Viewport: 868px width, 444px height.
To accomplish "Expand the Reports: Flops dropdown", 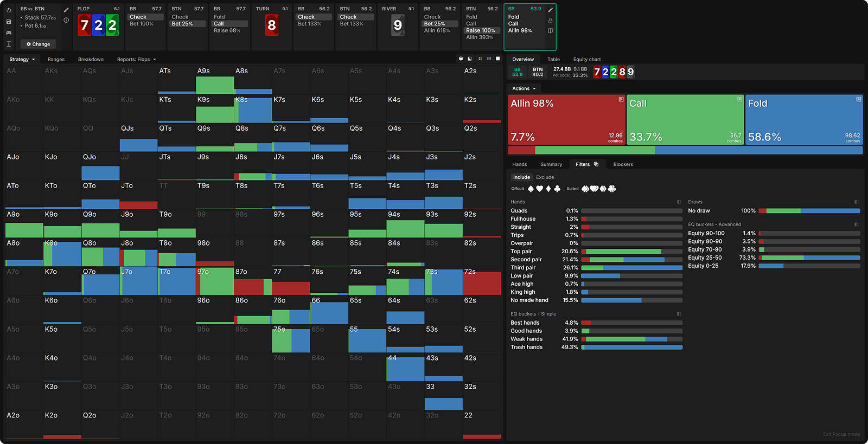I will click(136, 60).
